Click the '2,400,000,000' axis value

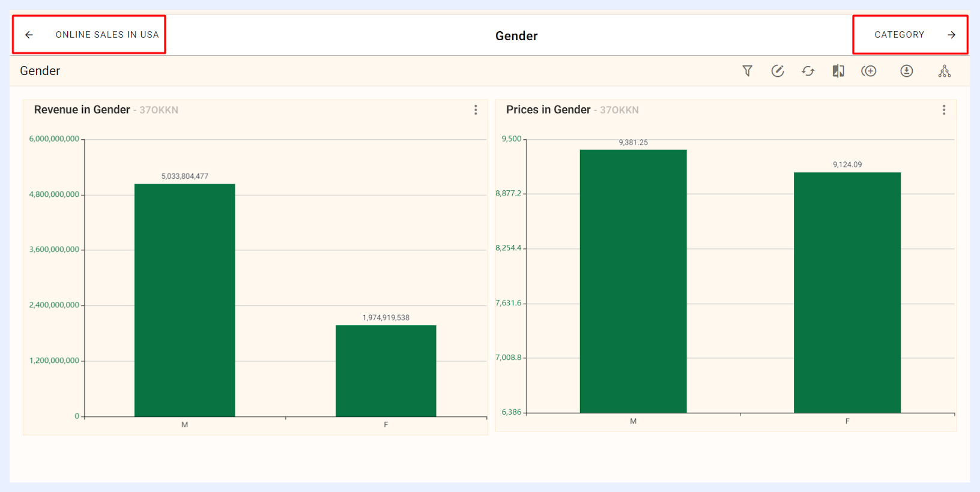54,305
